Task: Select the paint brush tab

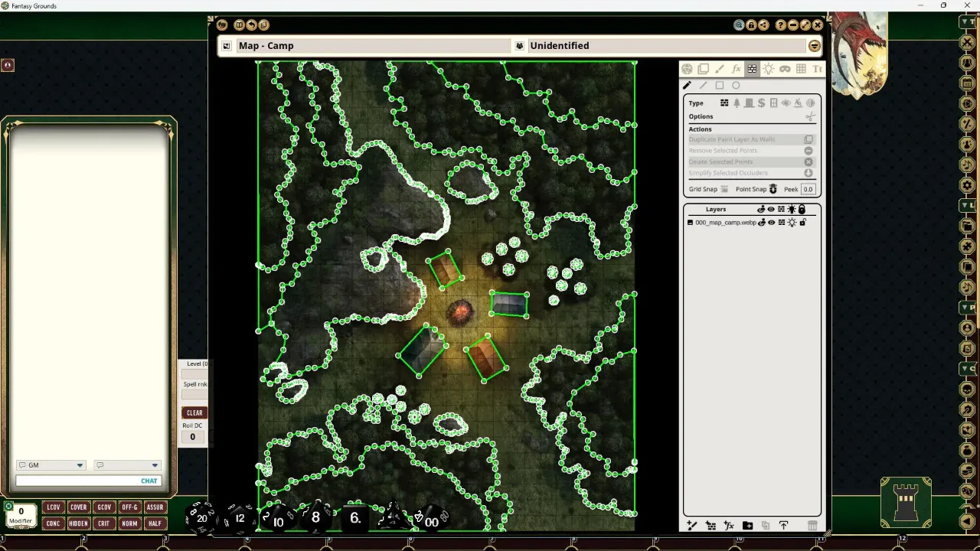Action: pos(720,69)
